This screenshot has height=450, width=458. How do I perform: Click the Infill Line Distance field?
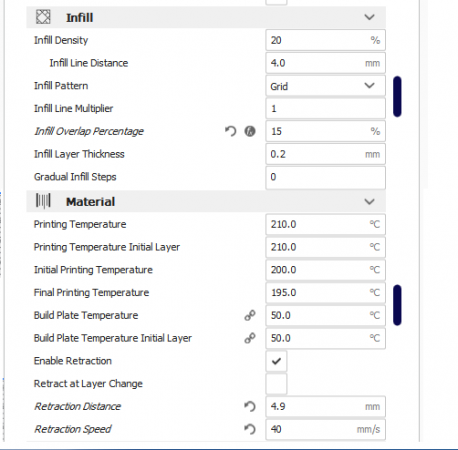coord(326,63)
